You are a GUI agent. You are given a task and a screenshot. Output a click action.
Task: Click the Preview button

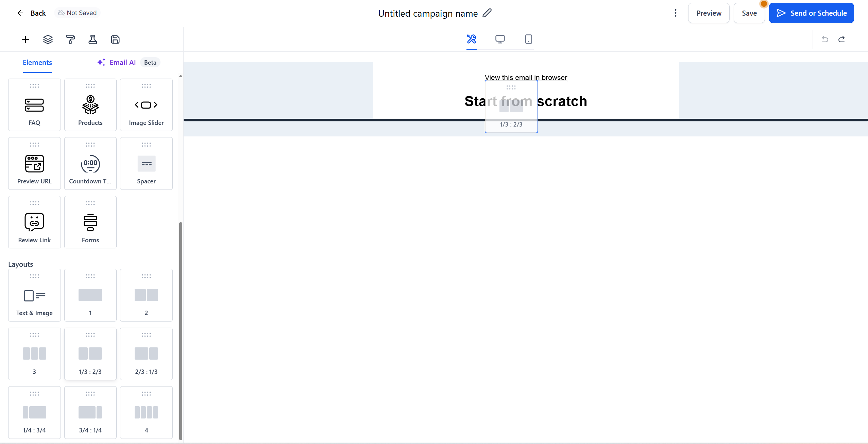point(709,13)
